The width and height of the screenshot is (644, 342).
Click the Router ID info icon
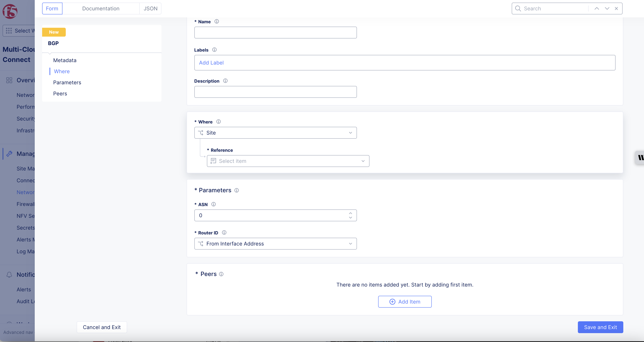[x=224, y=232]
